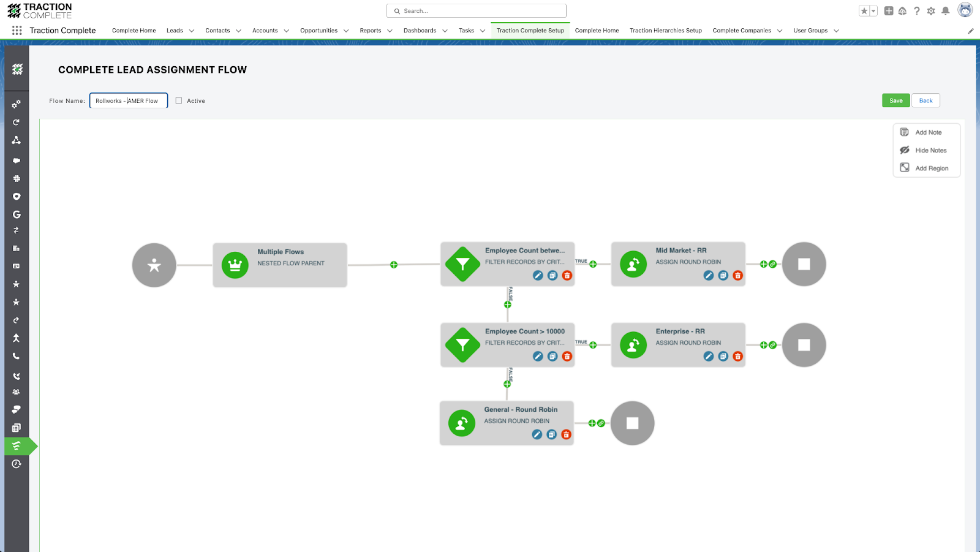Add node on Enterprise filter TRUE branch
Viewport: 980px width, 552px height.
pyautogui.click(x=593, y=345)
